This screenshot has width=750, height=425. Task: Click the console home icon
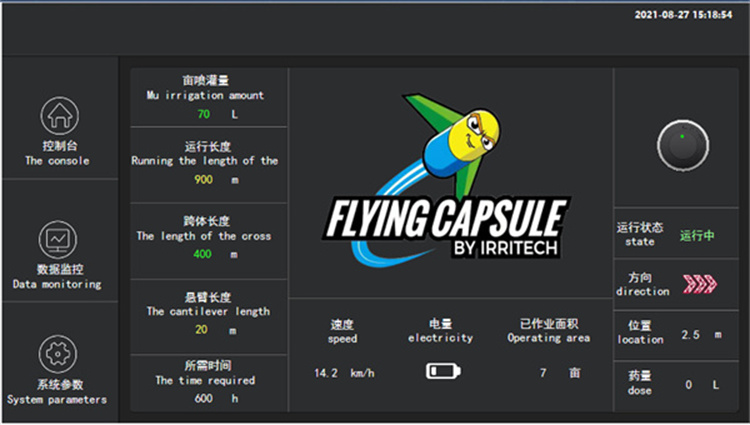coord(56,117)
